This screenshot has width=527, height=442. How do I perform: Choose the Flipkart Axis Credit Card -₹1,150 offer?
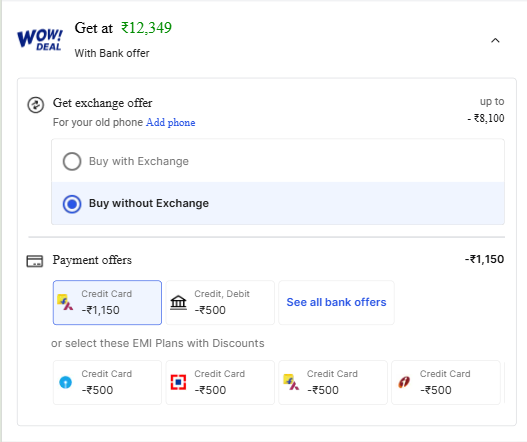(107, 303)
